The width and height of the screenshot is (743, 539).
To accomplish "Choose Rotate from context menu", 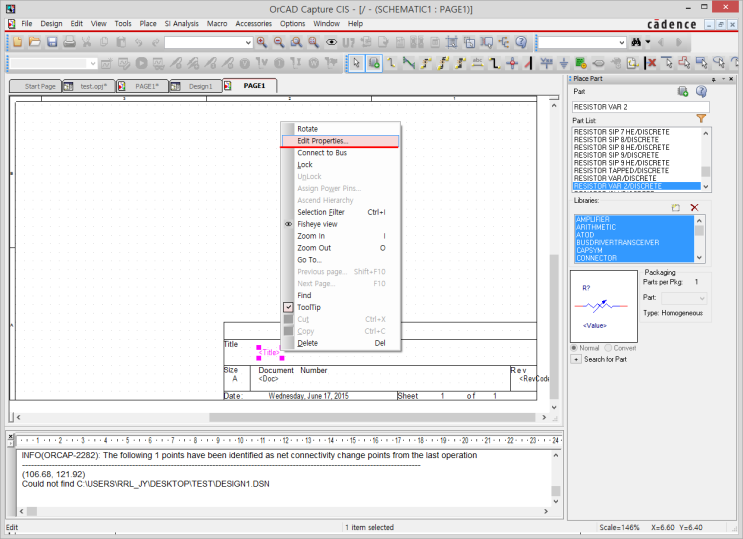I will point(341,129).
